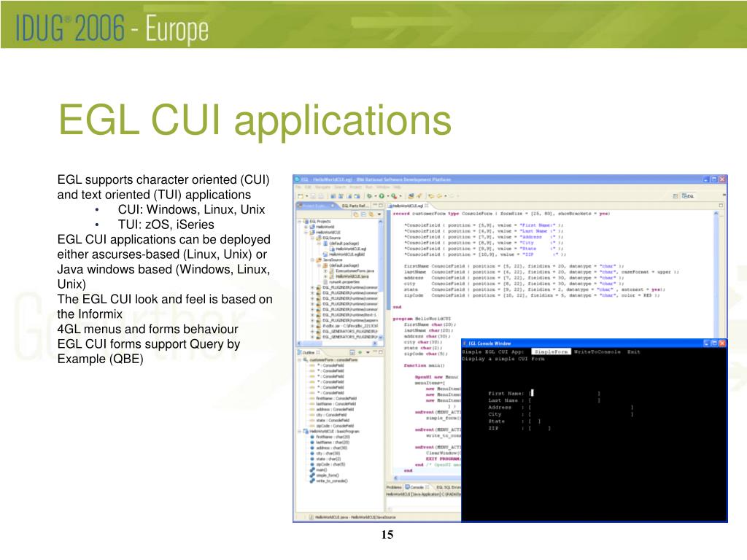Screen dimensions: 747x560
Task: Select firstName : ConsoleField in Outline
Action: [332, 399]
